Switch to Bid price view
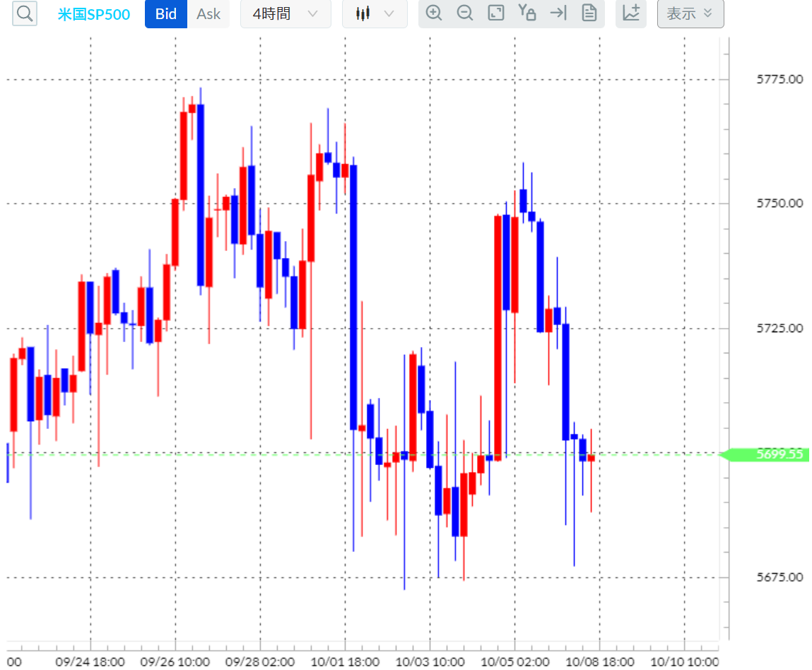 (165, 14)
